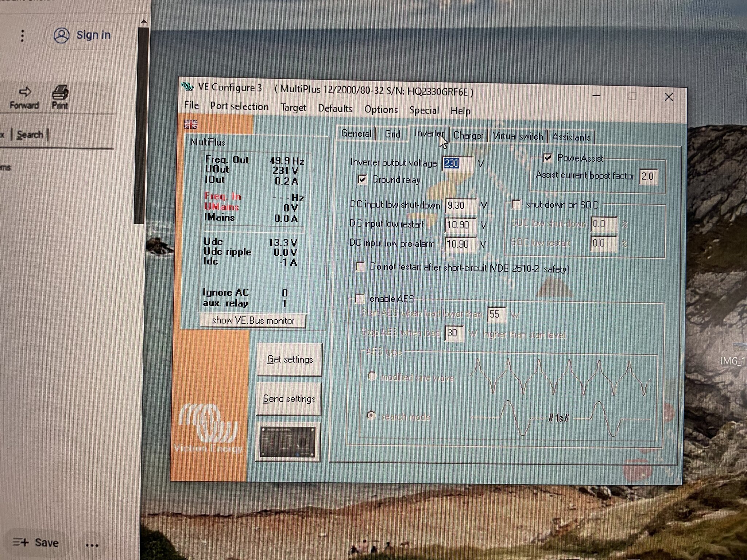Open the Special menu
The height and width of the screenshot is (560, 747).
pyautogui.click(x=424, y=110)
